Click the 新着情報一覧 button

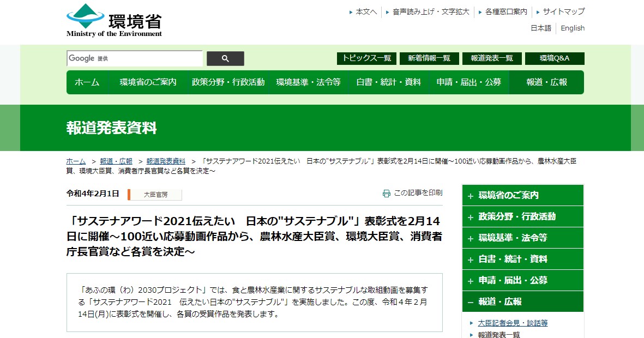[x=429, y=58]
